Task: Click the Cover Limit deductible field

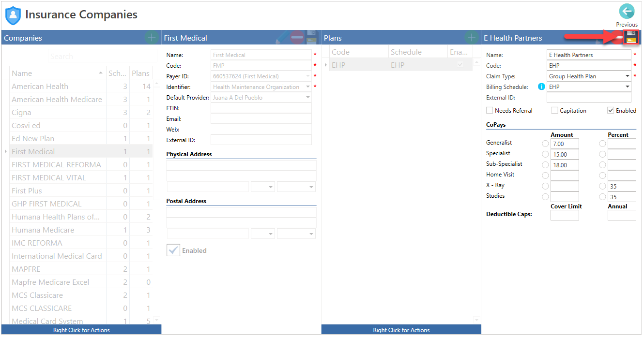Action: [x=565, y=215]
